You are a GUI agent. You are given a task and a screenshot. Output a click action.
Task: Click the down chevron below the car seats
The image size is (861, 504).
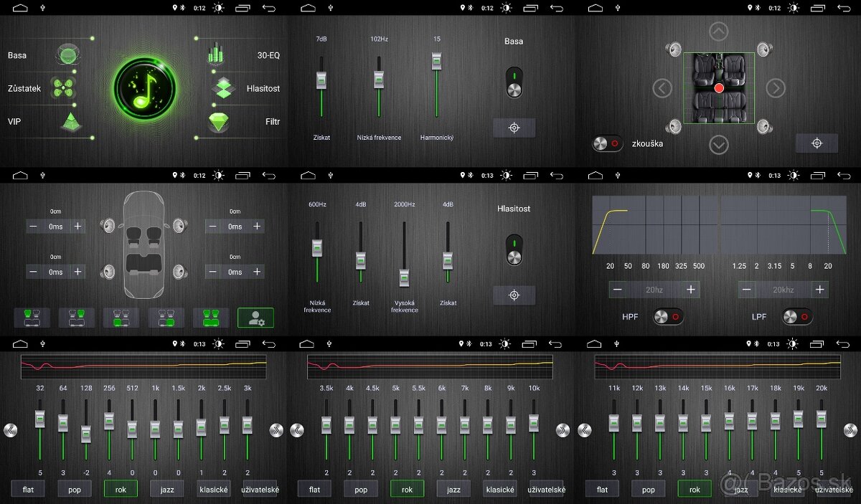(718, 145)
